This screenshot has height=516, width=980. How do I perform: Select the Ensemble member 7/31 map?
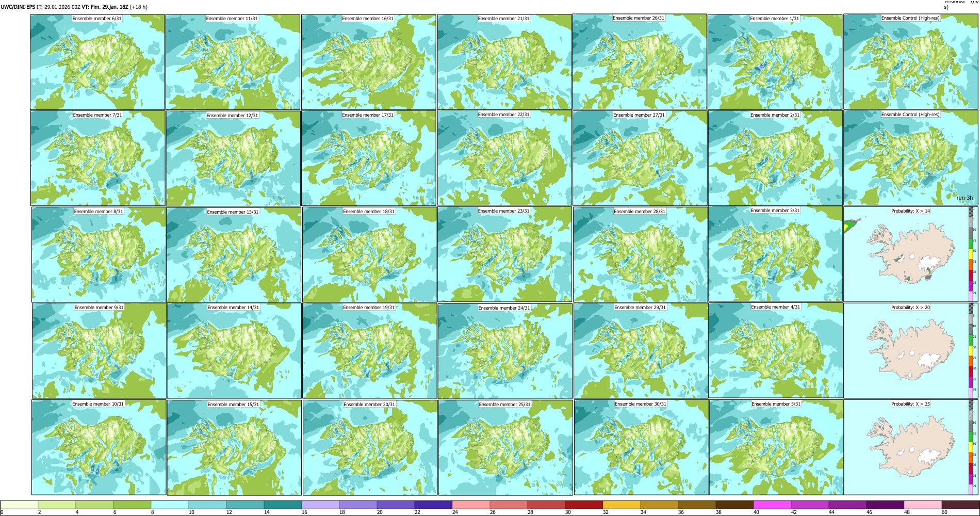[x=98, y=158]
